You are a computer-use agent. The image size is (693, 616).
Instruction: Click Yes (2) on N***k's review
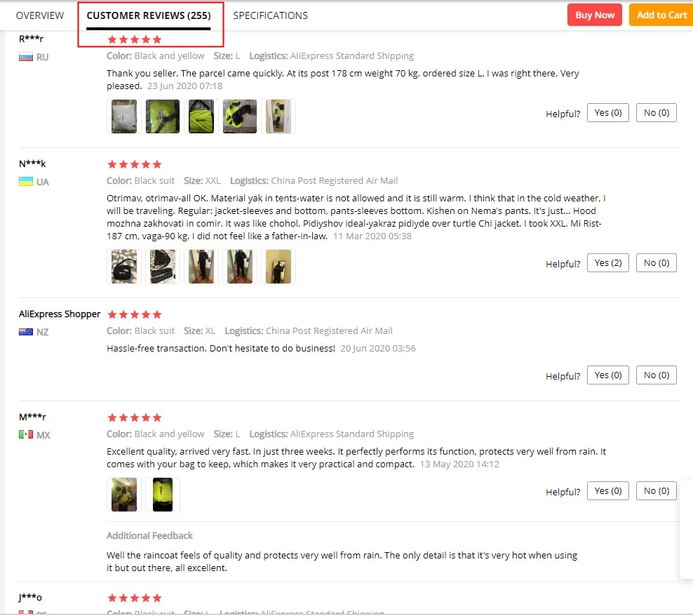click(607, 263)
